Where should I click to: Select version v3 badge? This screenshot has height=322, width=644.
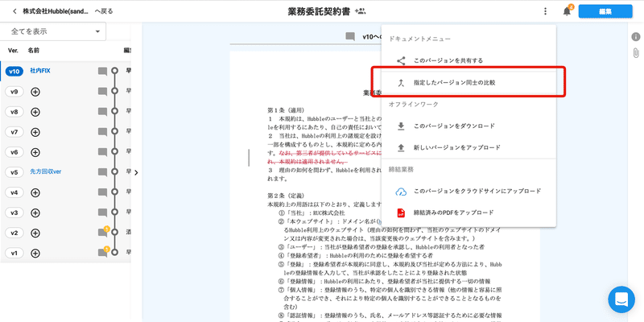tap(14, 213)
